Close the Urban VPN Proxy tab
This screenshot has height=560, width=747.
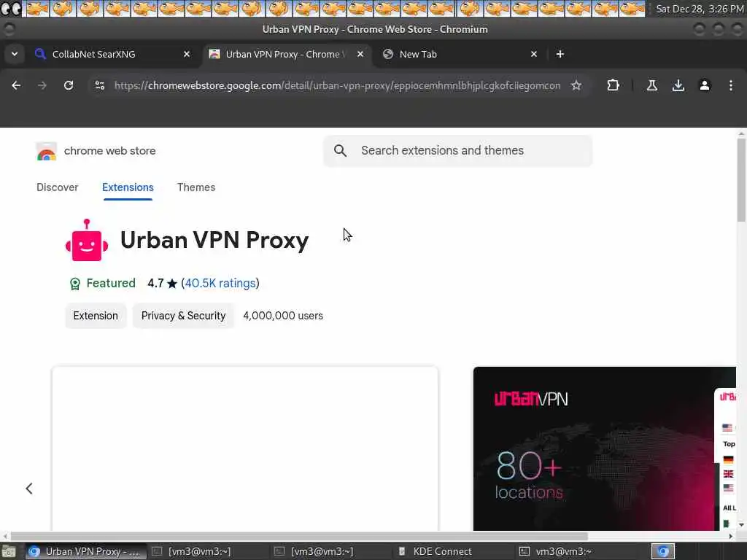click(360, 54)
